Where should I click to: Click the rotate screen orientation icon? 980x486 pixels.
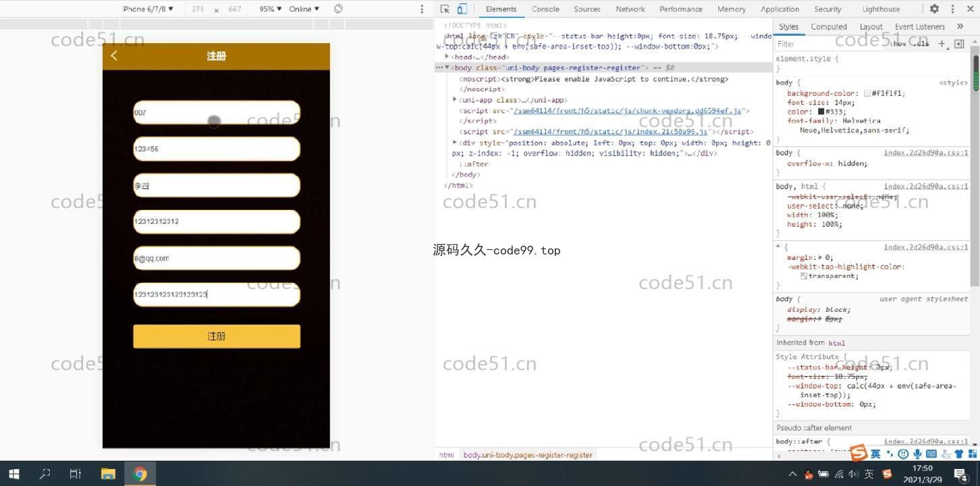point(338,9)
